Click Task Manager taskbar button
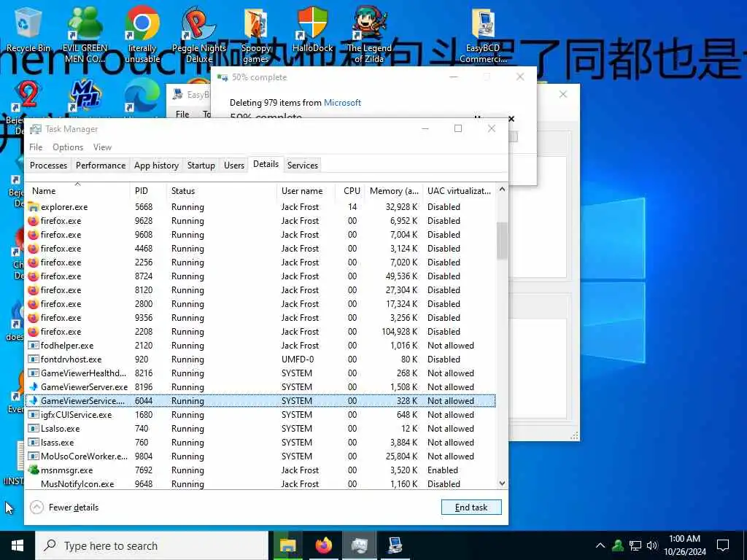The height and width of the screenshot is (560, 747). pyautogui.click(x=359, y=545)
